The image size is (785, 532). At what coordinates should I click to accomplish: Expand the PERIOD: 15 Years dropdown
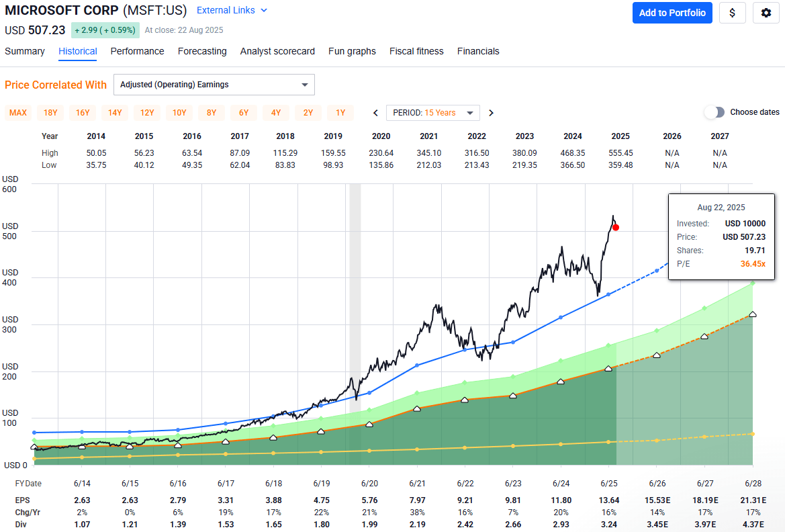point(432,113)
